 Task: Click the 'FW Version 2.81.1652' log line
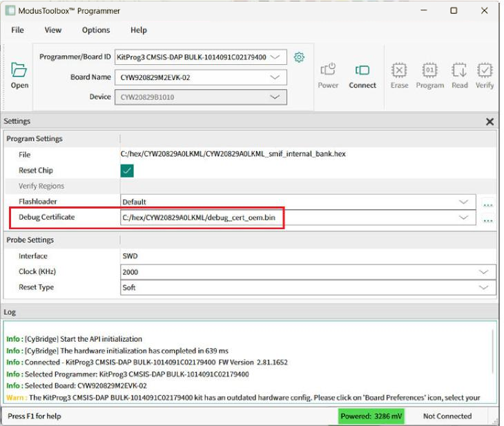coord(147,362)
